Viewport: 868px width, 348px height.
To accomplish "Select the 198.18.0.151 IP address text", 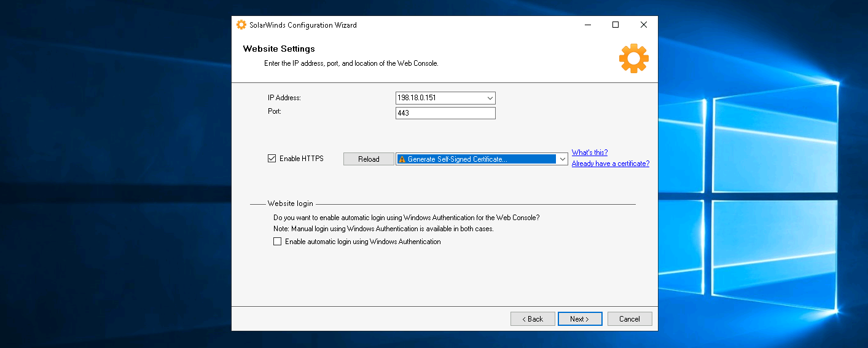I will pos(417,98).
